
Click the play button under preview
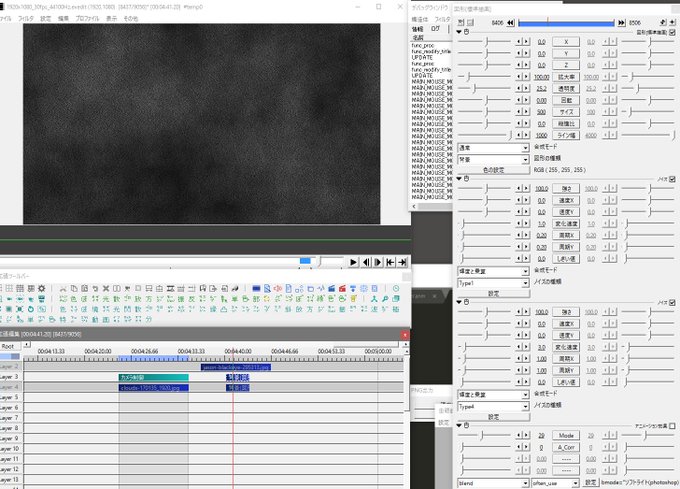(353, 262)
